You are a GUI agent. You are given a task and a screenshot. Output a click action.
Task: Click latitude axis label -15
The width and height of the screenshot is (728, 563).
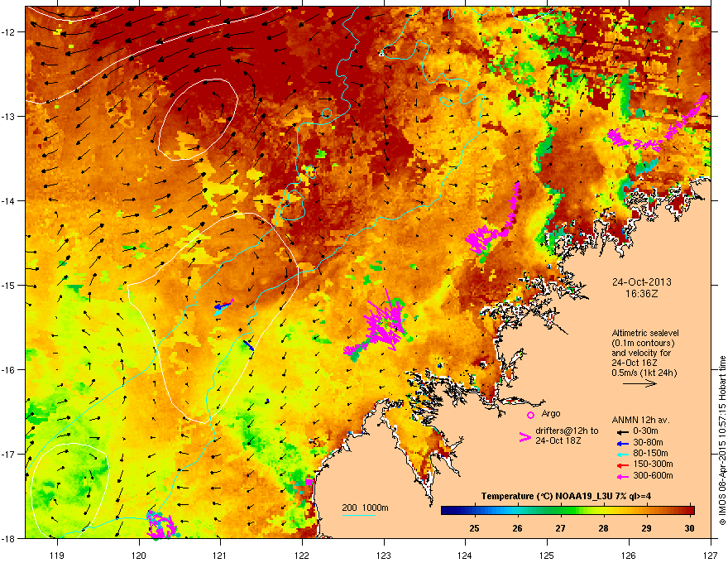coord(8,285)
